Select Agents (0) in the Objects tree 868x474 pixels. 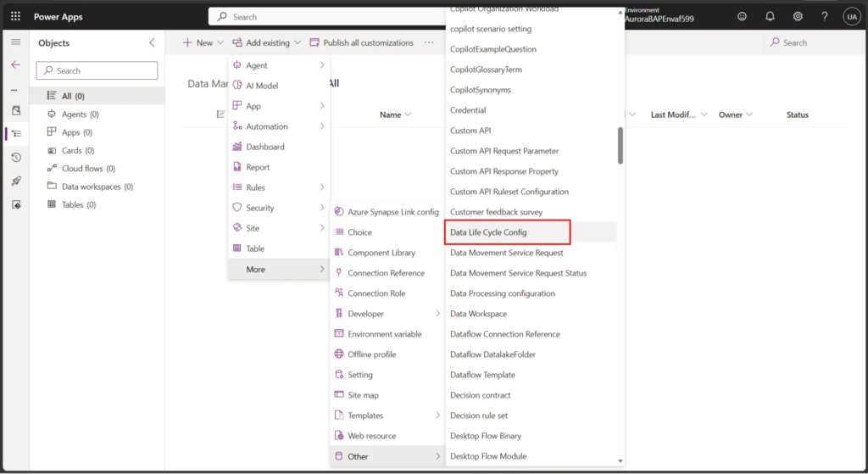pos(97,114)
